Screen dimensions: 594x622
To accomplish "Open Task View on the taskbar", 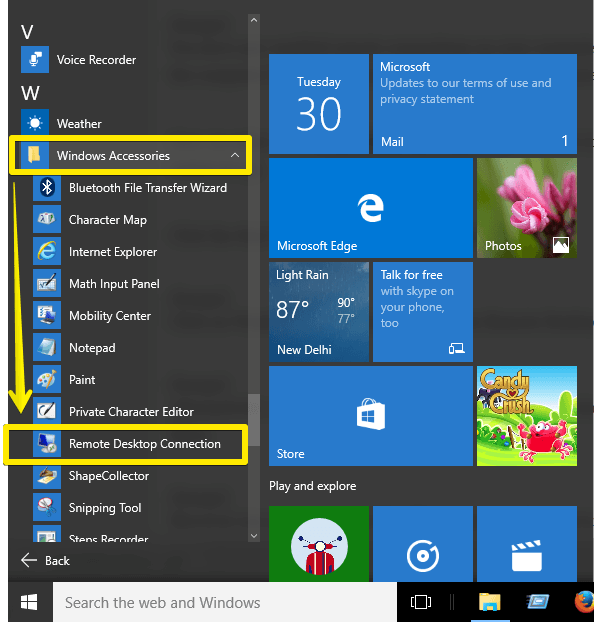I will [421, 602].
